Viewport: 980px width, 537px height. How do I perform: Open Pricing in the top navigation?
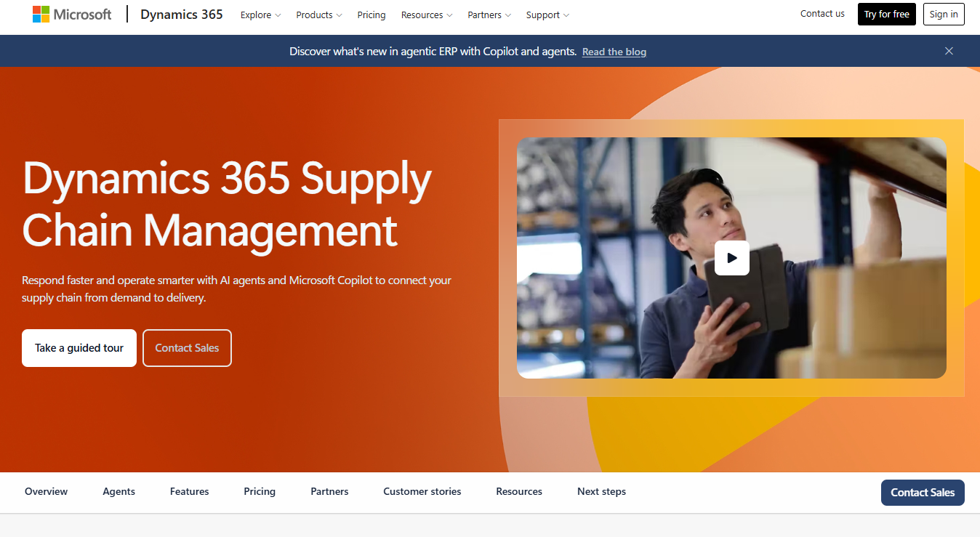(371, 15)
